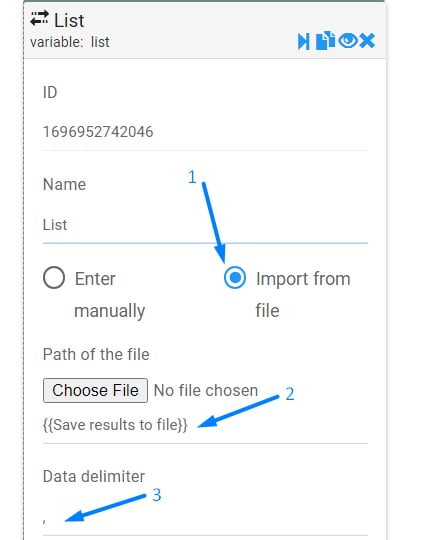Select the Enter manually radio button
The height and width of the screenshot is (540, 426).
[x=54, y=278]
